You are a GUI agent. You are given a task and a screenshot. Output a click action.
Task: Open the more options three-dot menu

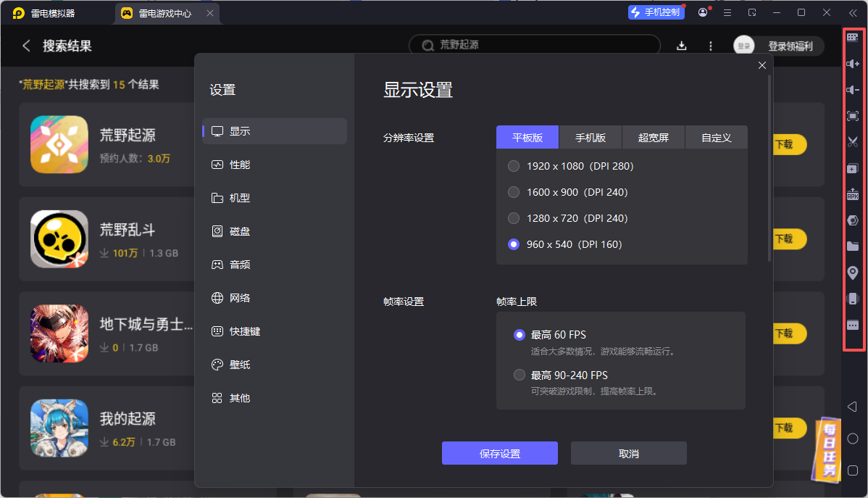tap(710, 45)
